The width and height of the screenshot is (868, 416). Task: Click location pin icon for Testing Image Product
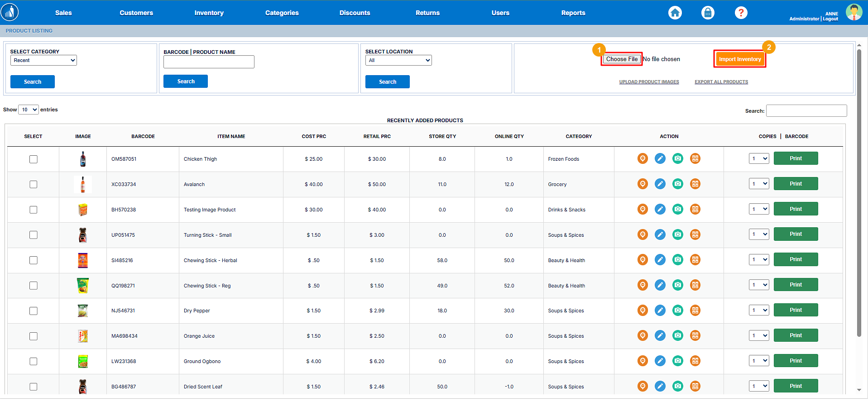point(643,209)
